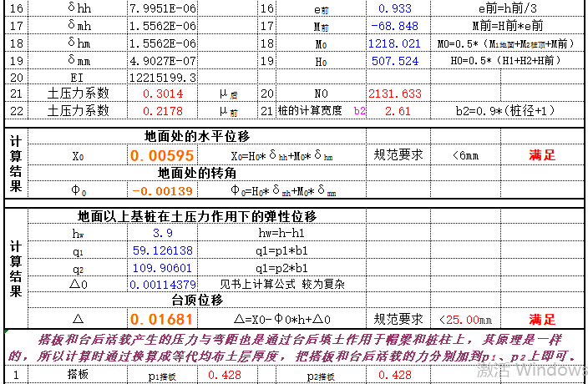Select the formula cell M前=H前*e前
Screen dimensions: 588x384
(507, 26)
